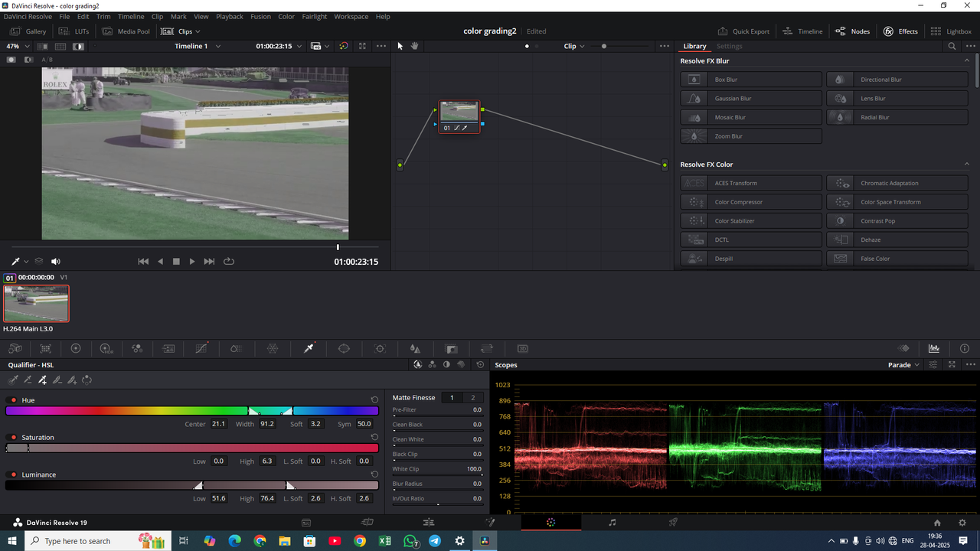
Task: Select the Tracker palette
Action: click(x=380, y=348)
